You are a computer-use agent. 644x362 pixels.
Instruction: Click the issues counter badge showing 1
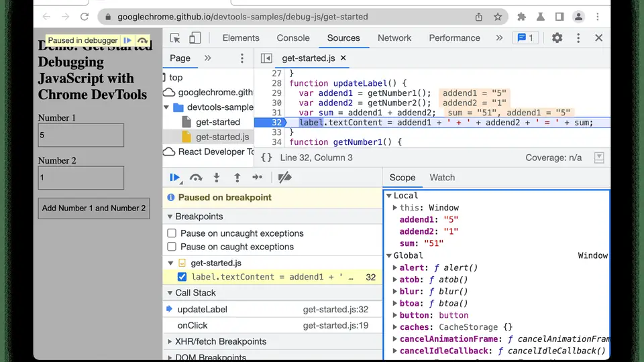(x=525, y=38)
